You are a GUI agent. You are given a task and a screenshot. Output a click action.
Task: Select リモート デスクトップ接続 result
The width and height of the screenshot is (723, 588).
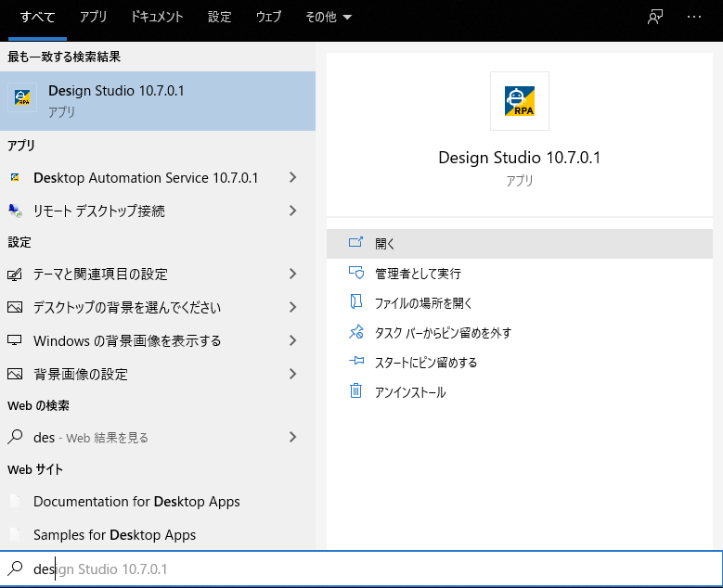pos(158,211)
